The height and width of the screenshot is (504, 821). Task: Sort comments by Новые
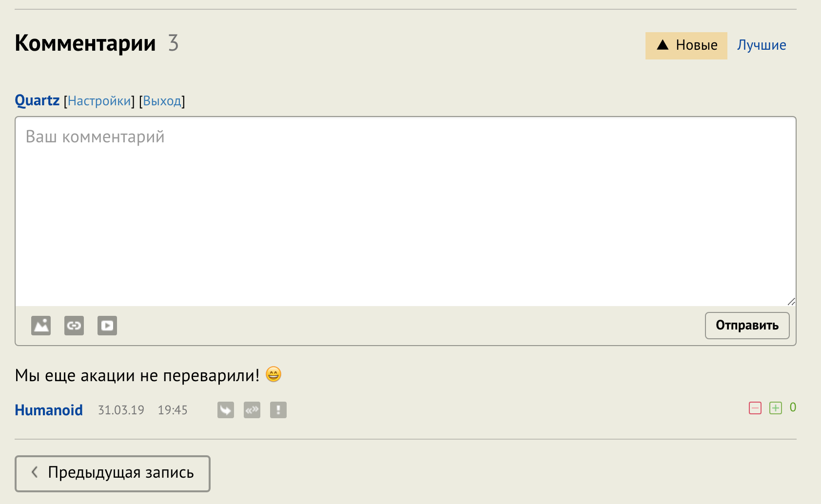tap(686, 46)
